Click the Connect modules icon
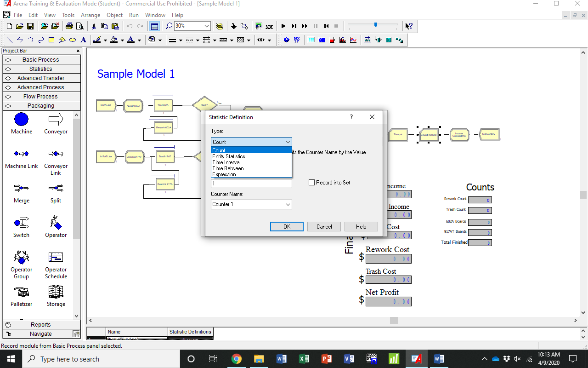The height and width of the screenshot is (368, 588). click(x=244, y=26)
